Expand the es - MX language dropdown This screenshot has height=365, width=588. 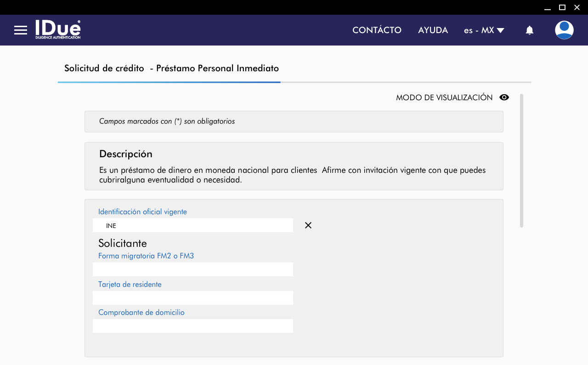click(484, 30)
